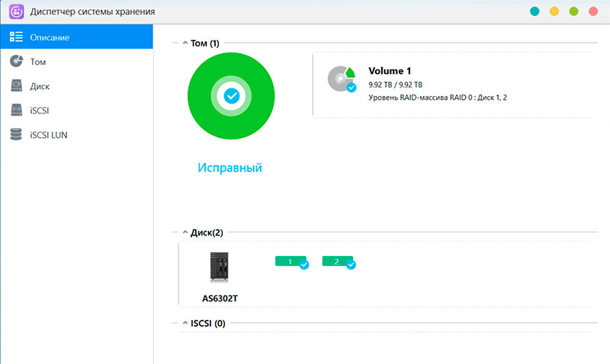Open the Том menu item
Image resolution: width=610 pixels, height=364 pixels.
point(38,62)
